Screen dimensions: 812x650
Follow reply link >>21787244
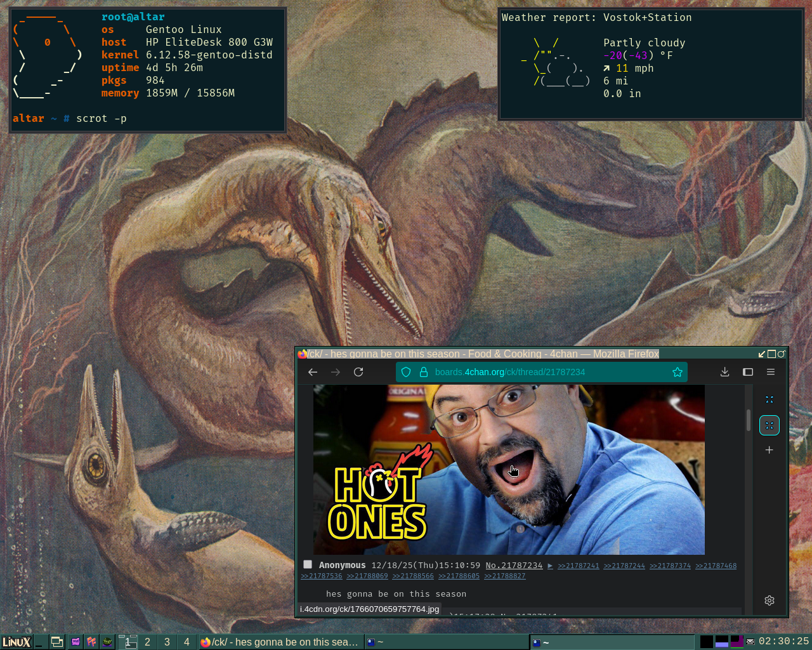[624, 566]
